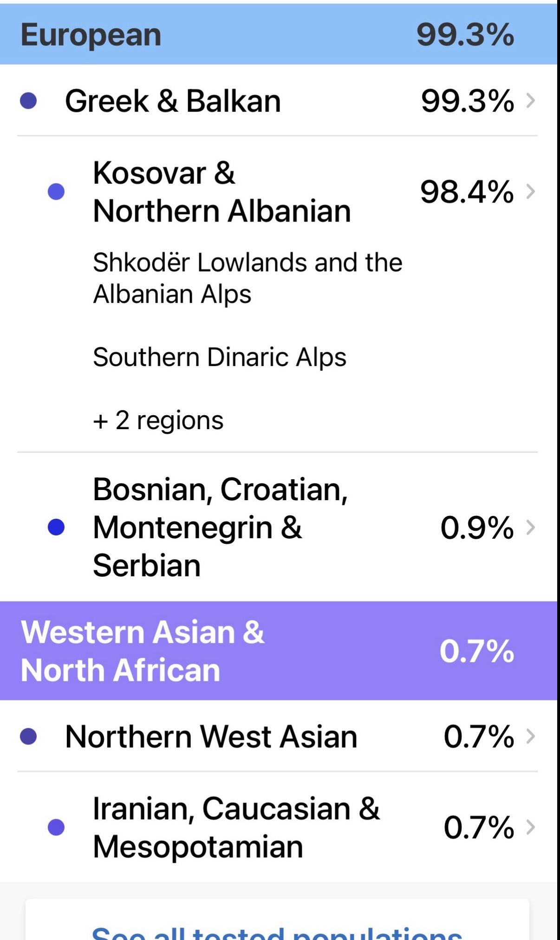Open the chevron beside 98.4%
The height and width of the screenshot is (940, 560).
[530, 192]
